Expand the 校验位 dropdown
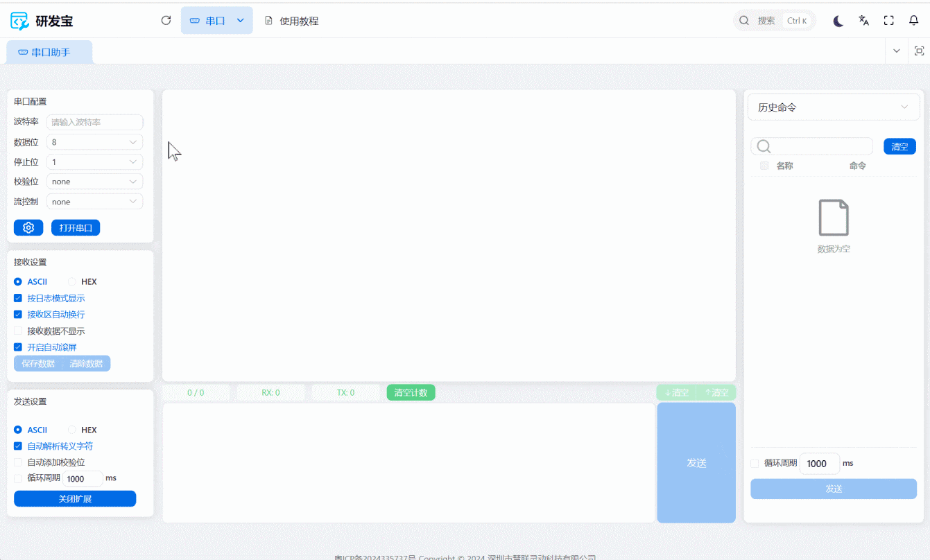This screenshot has width=930, height=560. 94,181
